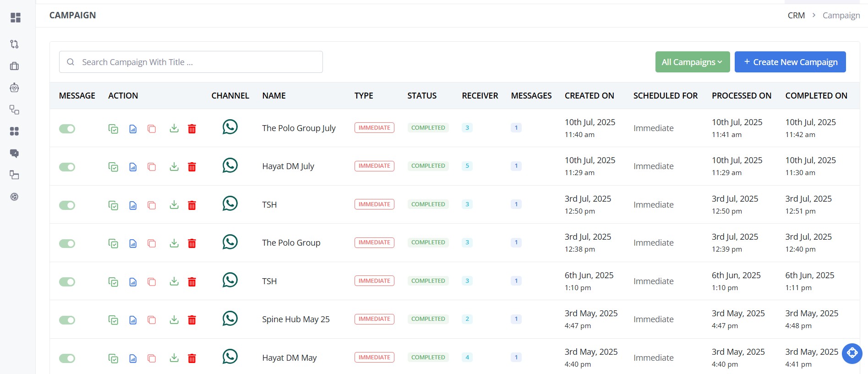This screenshot has width=868, height=374.
Task: Open the chatbot icon in the sidebar
Action: pos(14,88)
